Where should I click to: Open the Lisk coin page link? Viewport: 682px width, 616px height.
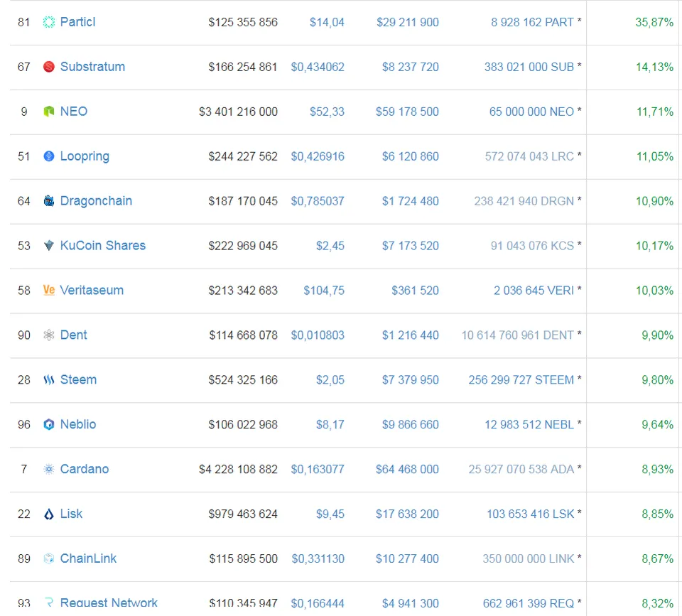71,514
